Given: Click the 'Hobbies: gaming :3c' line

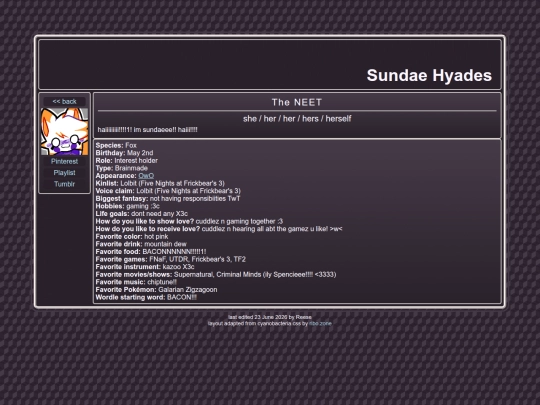Looking at the screenshot, I should pos(127,206).
